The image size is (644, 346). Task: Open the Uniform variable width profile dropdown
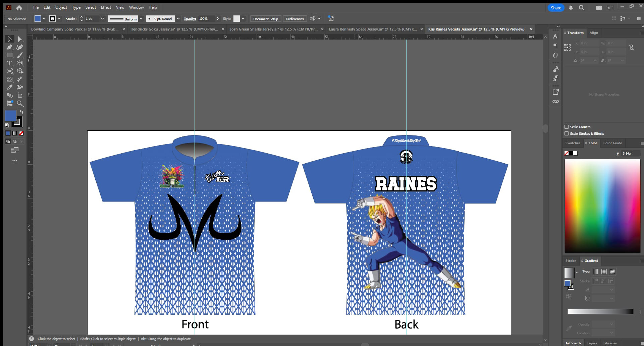141,19
